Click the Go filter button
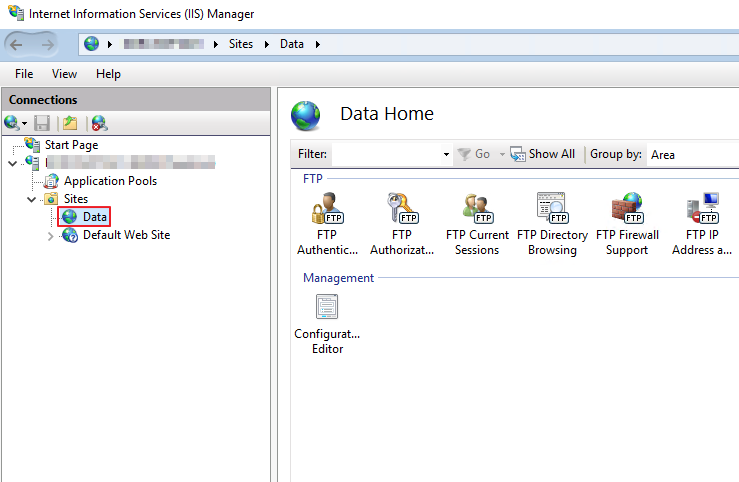 click(x=474, y=154)
